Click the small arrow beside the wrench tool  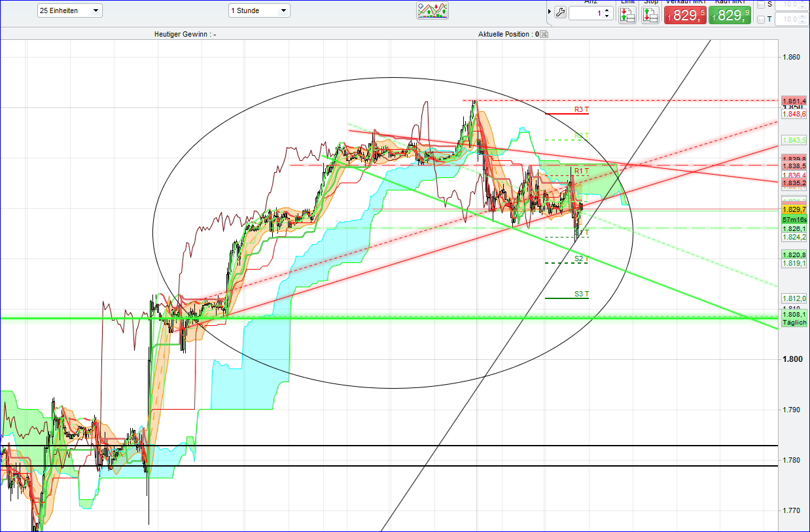click(549, 10)
